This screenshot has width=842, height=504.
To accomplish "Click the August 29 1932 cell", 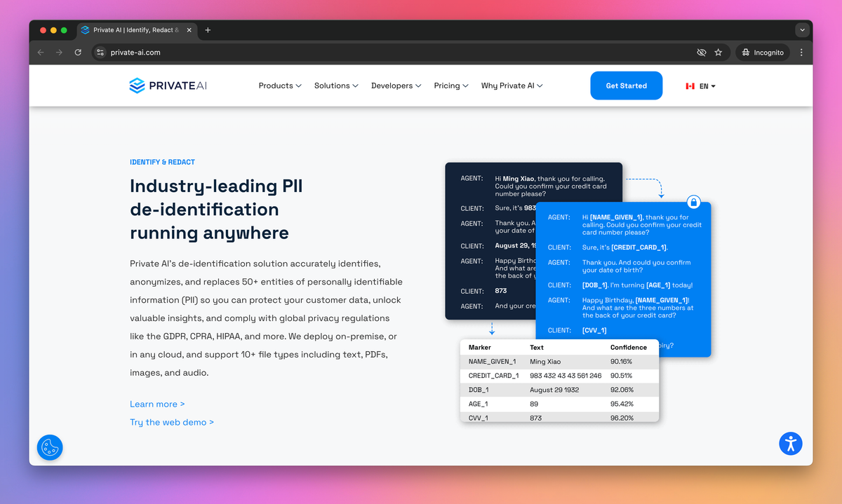I will point(554,390).
